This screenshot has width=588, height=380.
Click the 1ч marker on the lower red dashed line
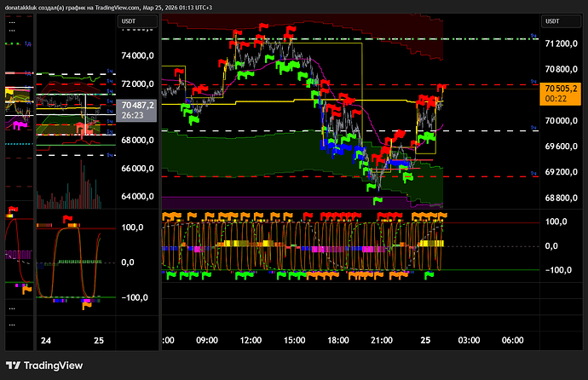pyautogui.click(x=533, y=176)
